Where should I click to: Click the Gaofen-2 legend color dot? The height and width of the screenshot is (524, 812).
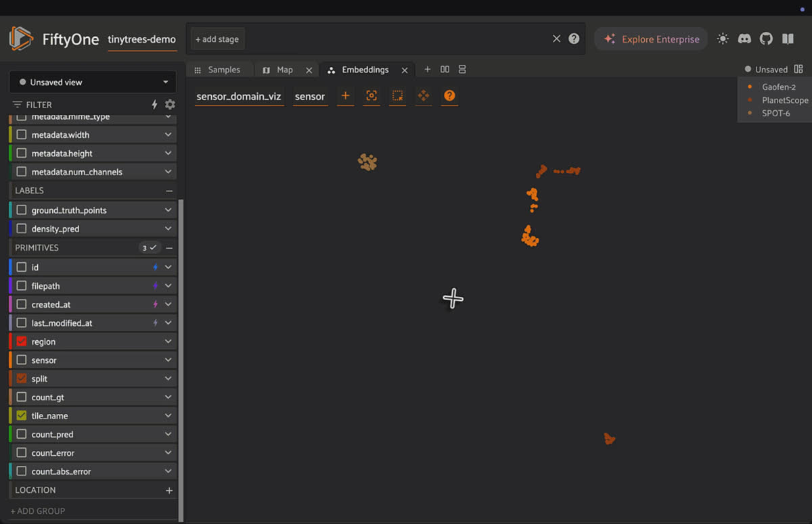point(750,87)
